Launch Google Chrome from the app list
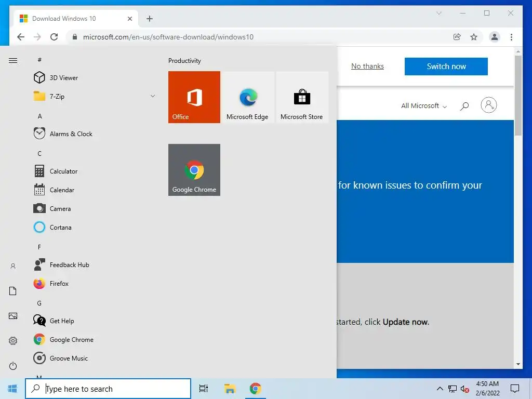532x399 pixels. (95, 339)
